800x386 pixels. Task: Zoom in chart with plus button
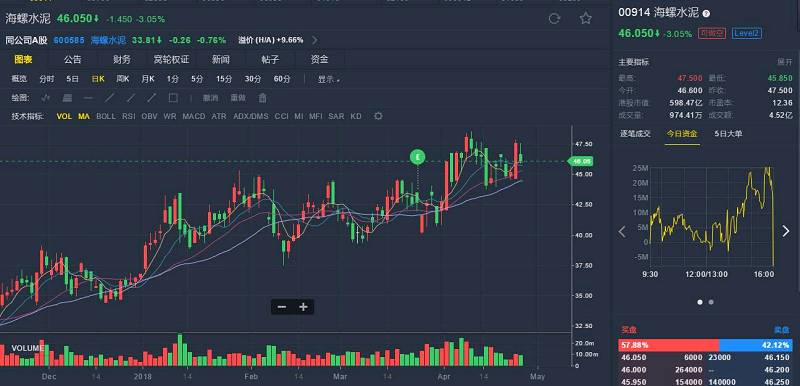[303, 307]
